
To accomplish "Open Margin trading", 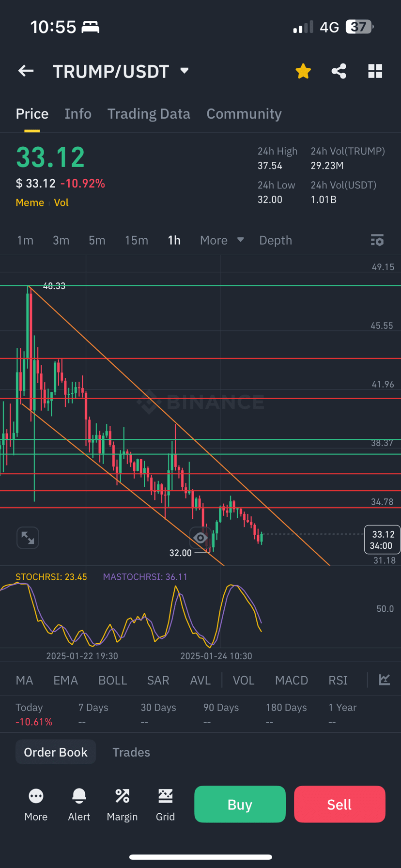I will point(122,805).
